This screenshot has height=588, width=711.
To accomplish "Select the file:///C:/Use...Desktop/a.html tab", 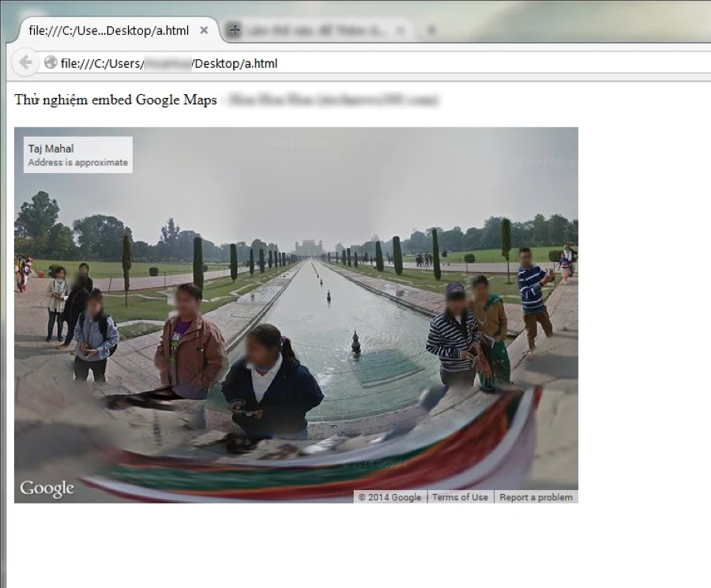I will [x=108, y=31].
